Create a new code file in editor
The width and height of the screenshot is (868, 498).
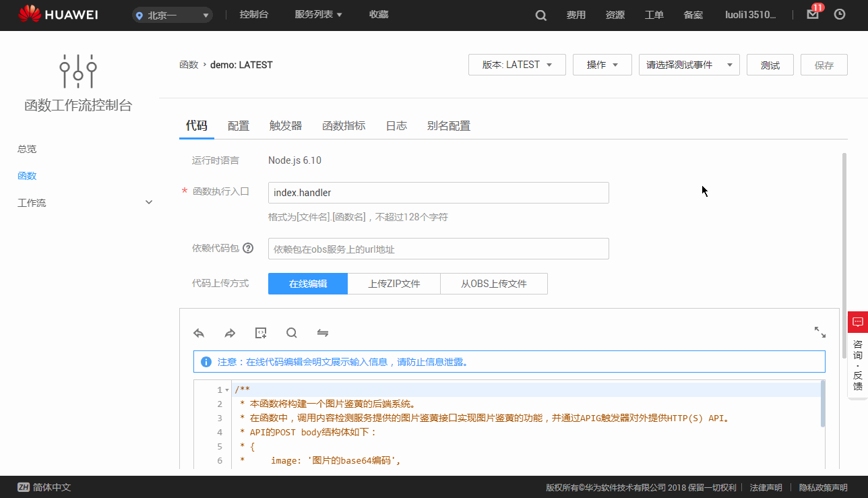pos(261,333)
